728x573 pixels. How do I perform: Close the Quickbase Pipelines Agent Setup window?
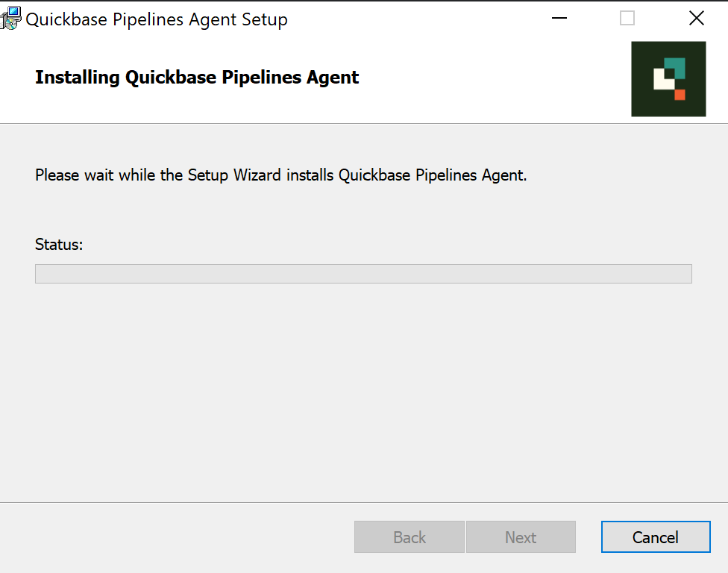click(x=697, y=19)
